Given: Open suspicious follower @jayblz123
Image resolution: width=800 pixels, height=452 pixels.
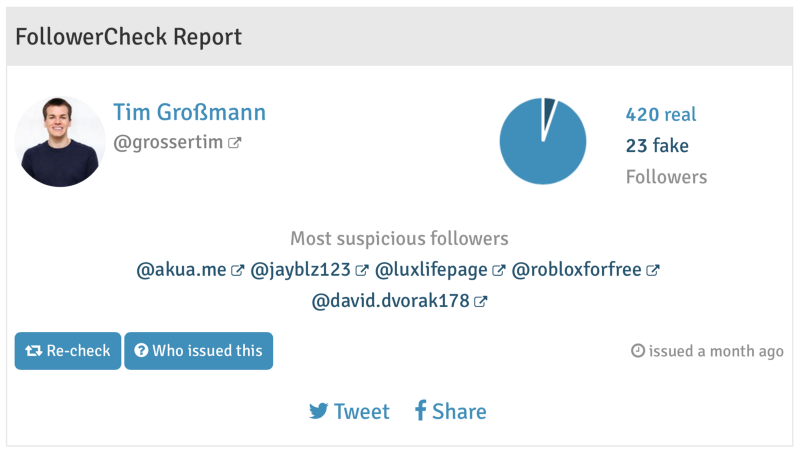Looking at the screenshot, I should point(301,270).
